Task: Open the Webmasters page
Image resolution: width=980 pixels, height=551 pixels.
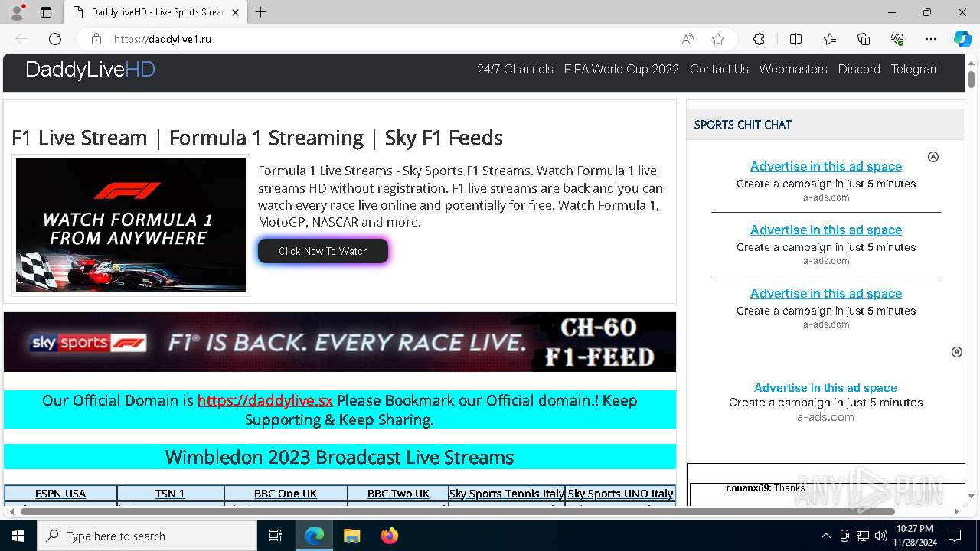Action: pos(793,69)
